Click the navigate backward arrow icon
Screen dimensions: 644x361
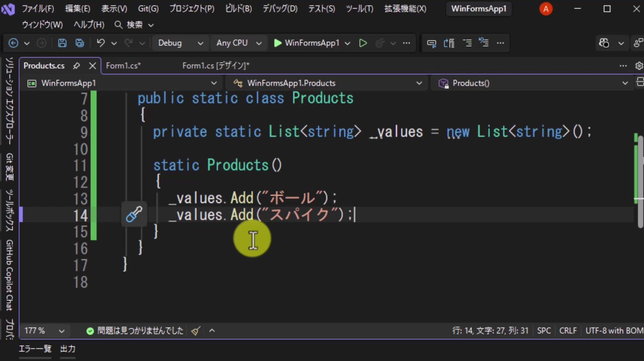(x=13, y=43)
